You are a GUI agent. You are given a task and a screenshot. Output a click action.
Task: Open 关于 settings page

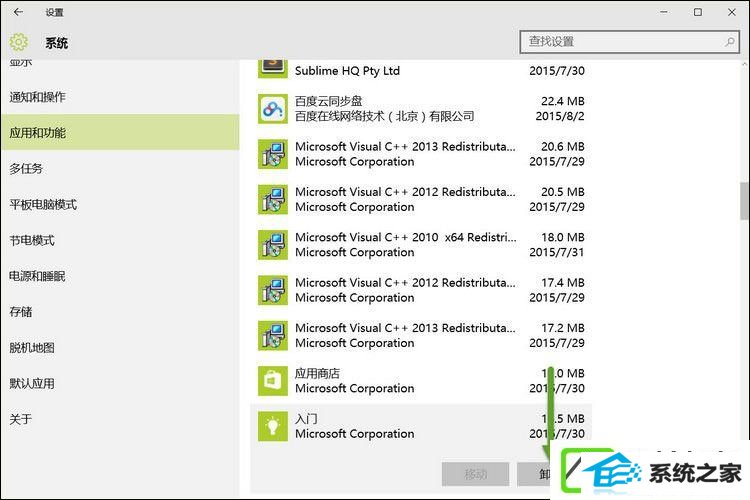[120, 420]
